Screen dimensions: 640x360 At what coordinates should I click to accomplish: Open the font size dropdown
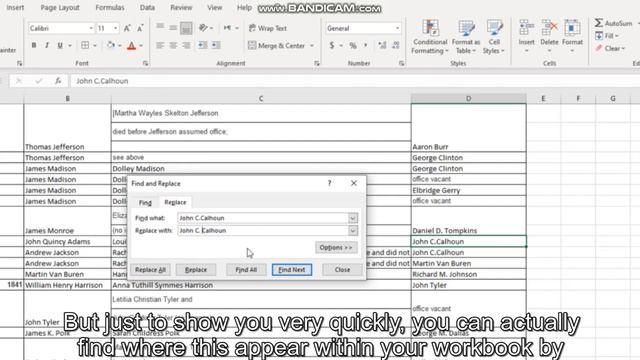tap(116, 28)
